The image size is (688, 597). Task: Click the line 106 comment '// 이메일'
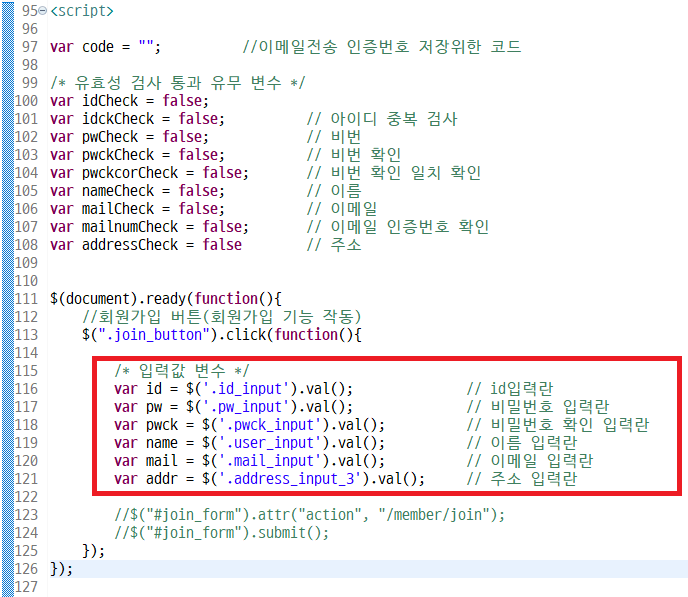(342, 208)
